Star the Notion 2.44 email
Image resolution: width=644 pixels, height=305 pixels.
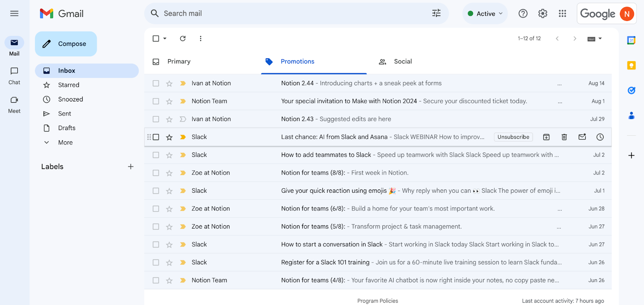pos(169,83)
